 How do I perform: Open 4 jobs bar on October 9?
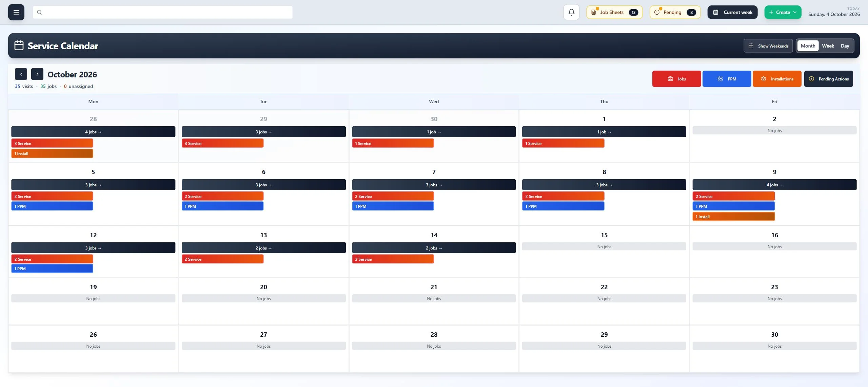point(774,185)
